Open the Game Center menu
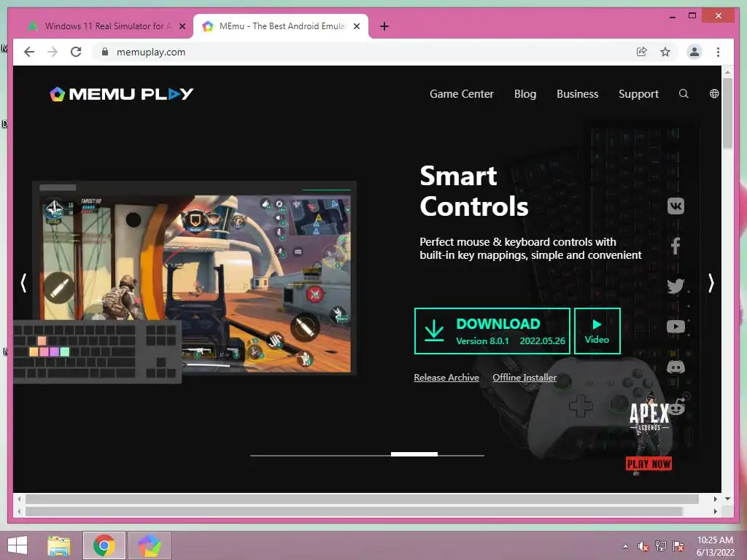The width and height of the screenshot is (747, 560). [x=461, y=94]
